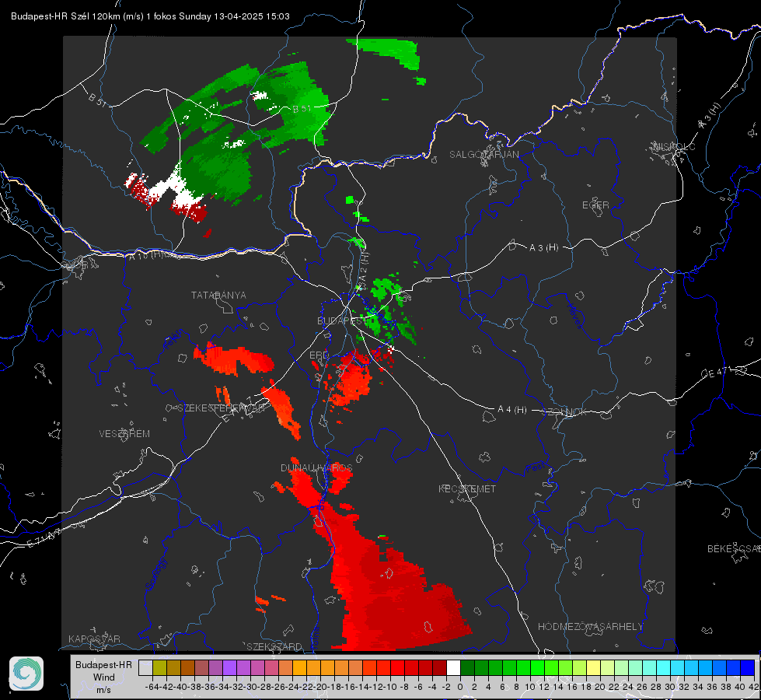Click the 42 legend scale value
The height and width of the screenshot is (700, 761).
point(753,687)
